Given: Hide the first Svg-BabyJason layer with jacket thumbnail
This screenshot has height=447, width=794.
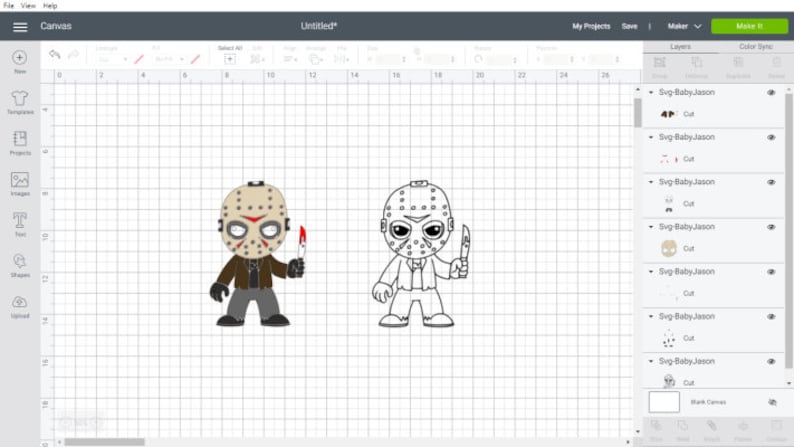Looking at the screenshot, I should tap(771, 93).
